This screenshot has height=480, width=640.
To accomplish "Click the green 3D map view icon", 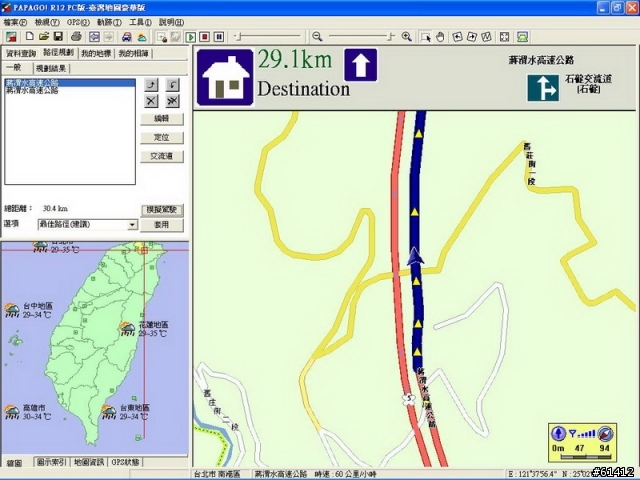I will click(523, 37).
